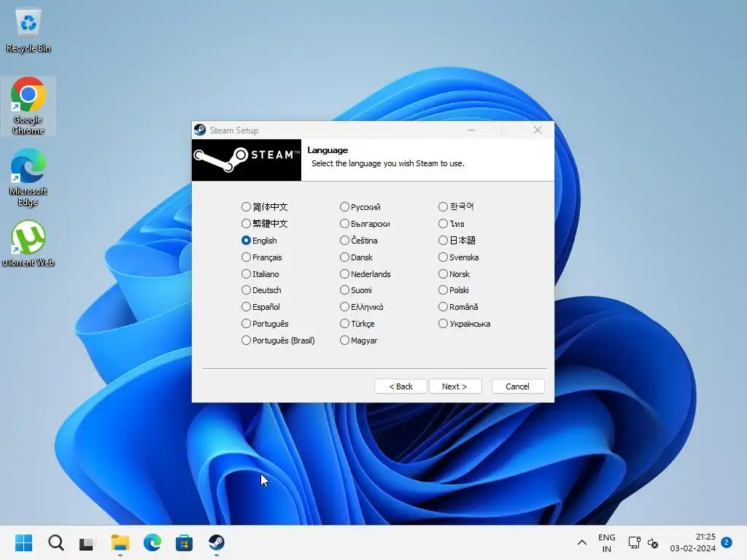Select Čeština as language
The image size is (747, 560).
coord(359,241)
